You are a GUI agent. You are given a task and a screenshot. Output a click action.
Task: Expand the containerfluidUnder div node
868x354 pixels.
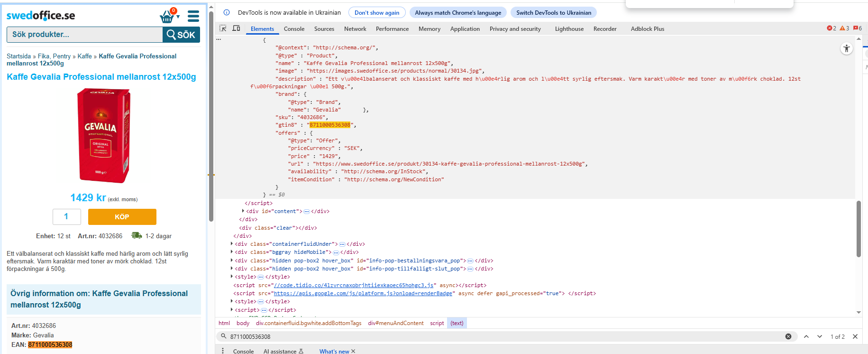232,244
